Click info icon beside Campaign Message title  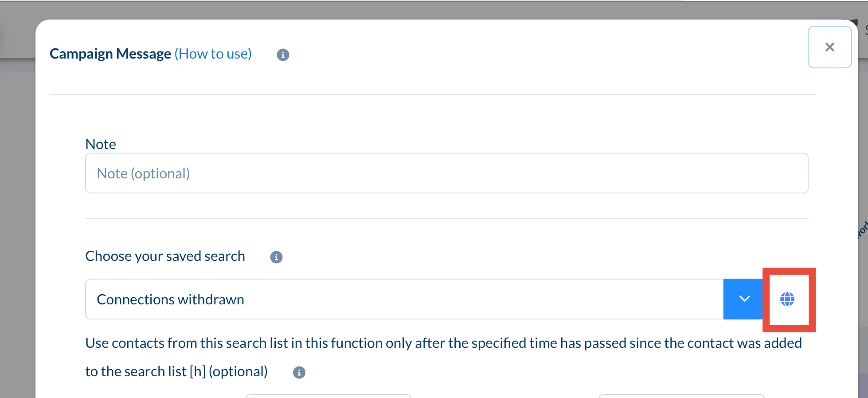(x=283, y=55)
